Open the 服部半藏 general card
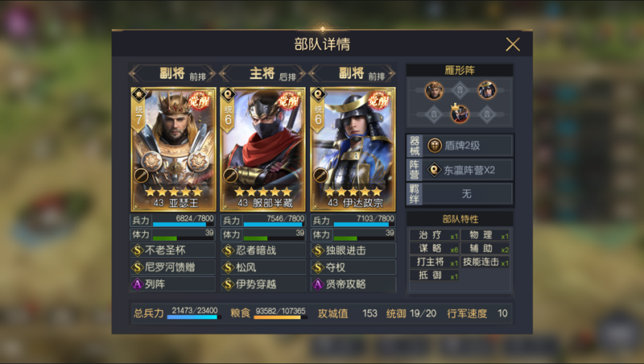 click(x=263, y=149)
